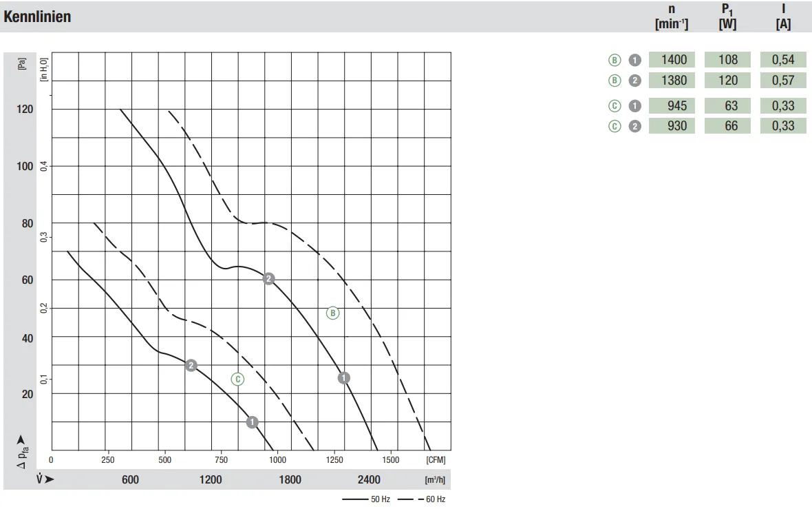Click the circled C label inside the chart
The width and height of the screenshot is (812, 509).
click(x=237, y=380)
